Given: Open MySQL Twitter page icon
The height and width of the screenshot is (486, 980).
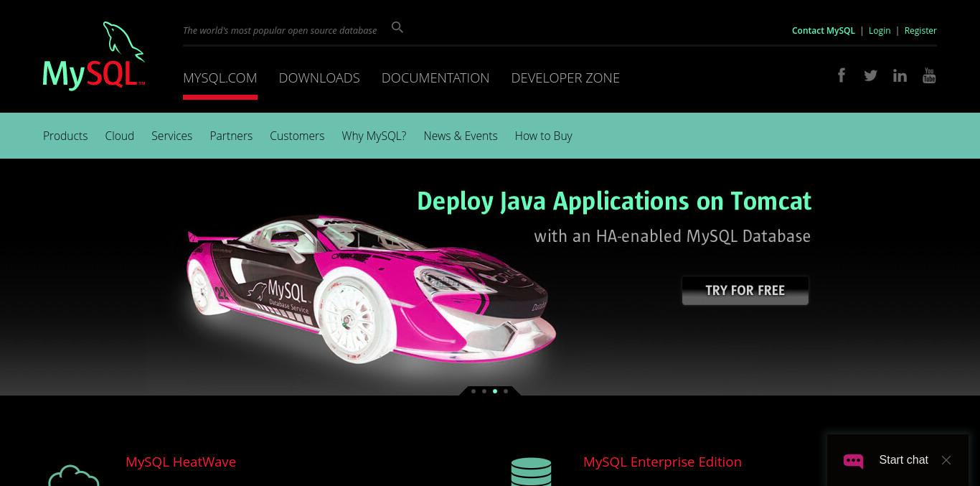Looking at the screenshot, I should pyautogui.click(x=870, y=75).
